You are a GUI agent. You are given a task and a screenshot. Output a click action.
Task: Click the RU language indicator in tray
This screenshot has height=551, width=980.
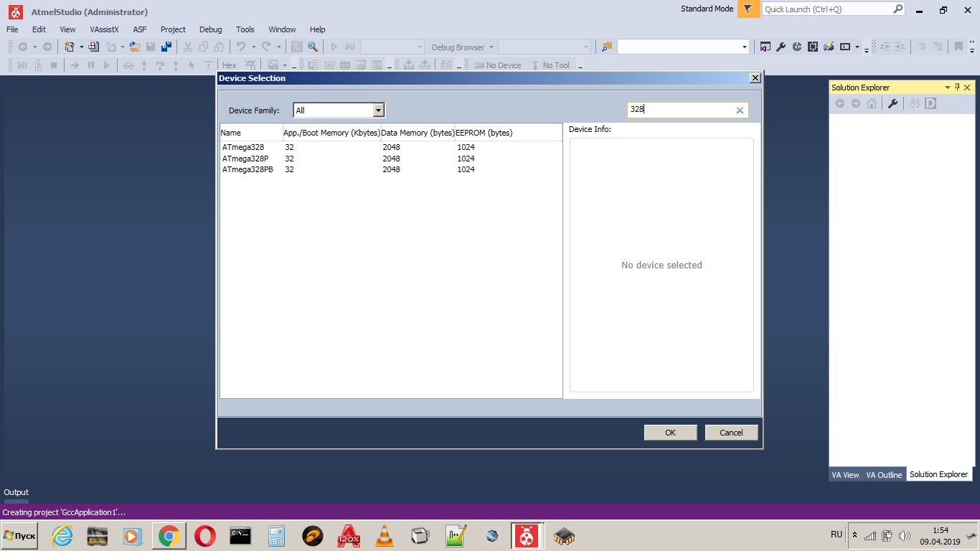pyautogui.click(x=837, y=534)
